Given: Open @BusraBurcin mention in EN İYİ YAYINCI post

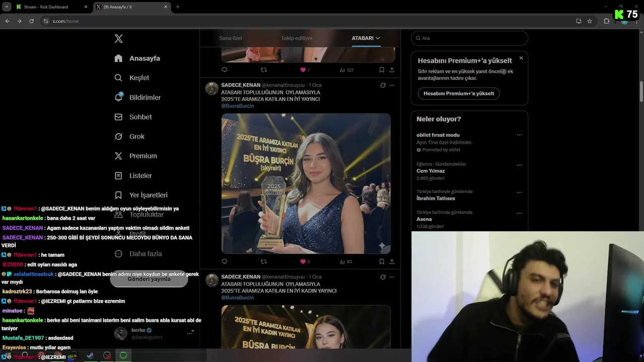Looking at the screenshot, I should pyautogui.click(x=237, y=106).
